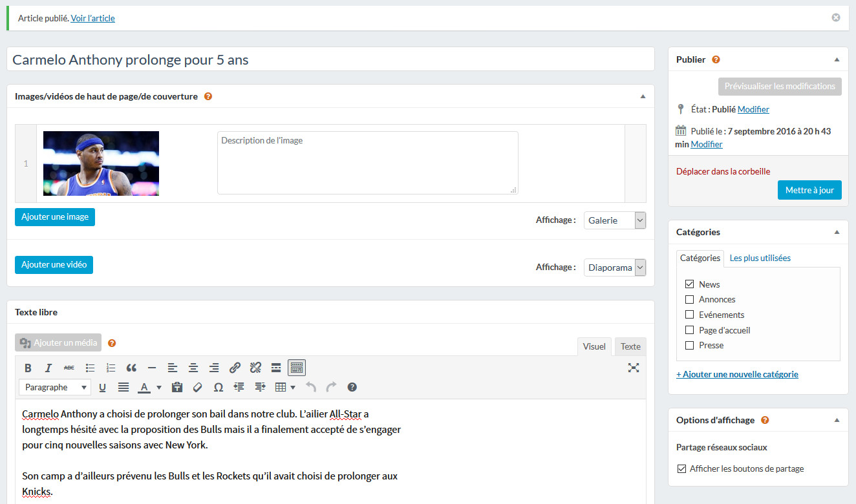Toggle Afficher les boutons de partage
Image resolution: width=856 pixels, height=504 pixels.
tap(681, 468)
